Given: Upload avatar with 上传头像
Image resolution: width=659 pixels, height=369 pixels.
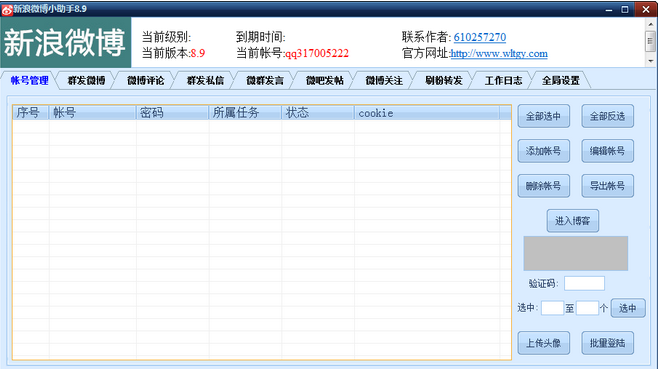Looking at the screenshot, I should pyautogui.click(x=543, y=343).
